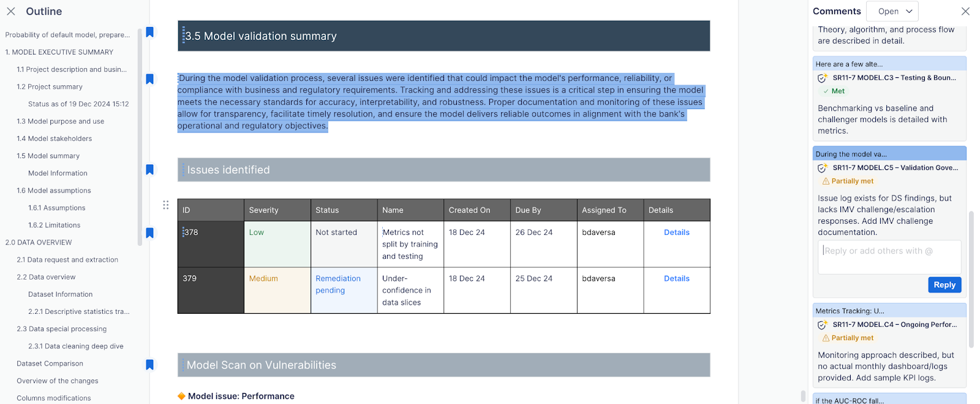The width and height of the screenshot is (980, 404).
Task: Navigate to 2.3.1 Data cleaning deep dive
Action: click(75, 346)
